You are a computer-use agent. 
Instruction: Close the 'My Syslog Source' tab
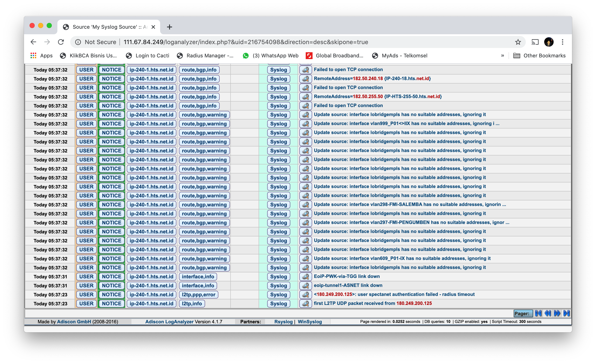153,27
